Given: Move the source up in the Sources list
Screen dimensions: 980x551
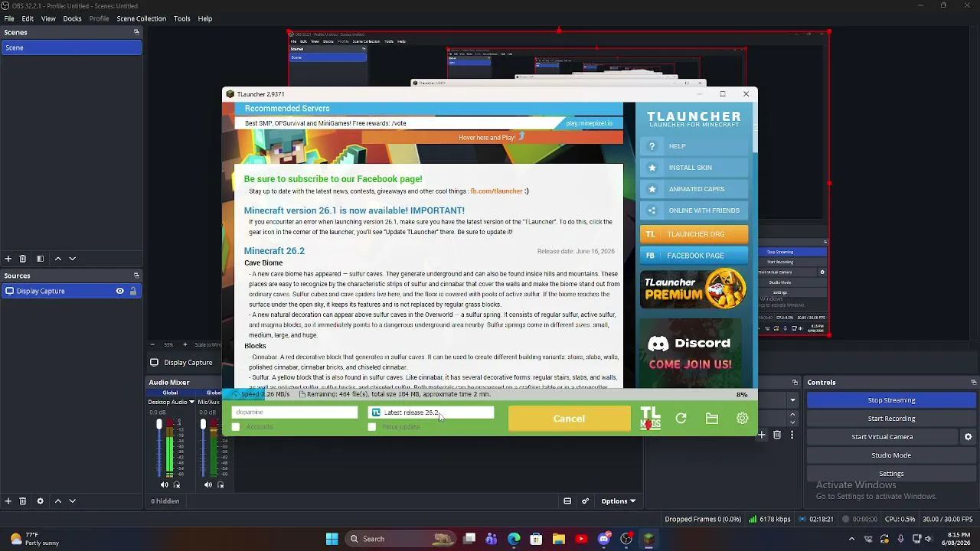Looking at the screenshot, I should (57, 501).
